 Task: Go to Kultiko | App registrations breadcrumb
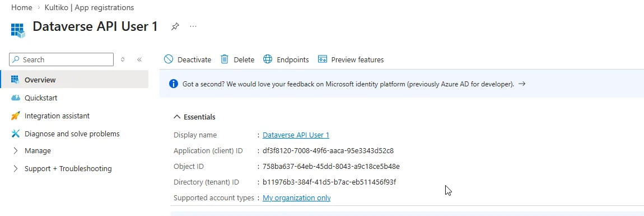89,7
